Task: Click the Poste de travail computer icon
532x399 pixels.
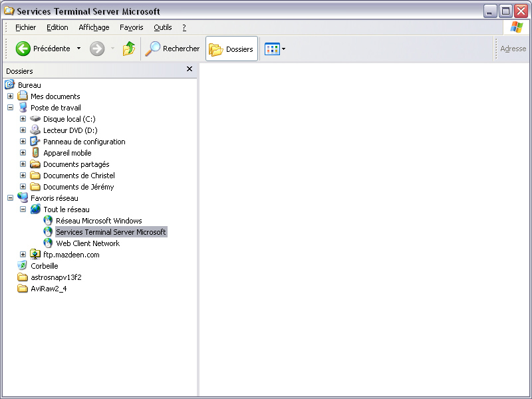Action: point(23,107)
